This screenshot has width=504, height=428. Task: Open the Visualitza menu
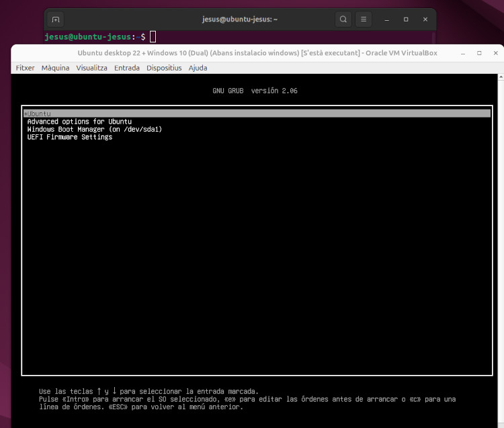(91, 68)
